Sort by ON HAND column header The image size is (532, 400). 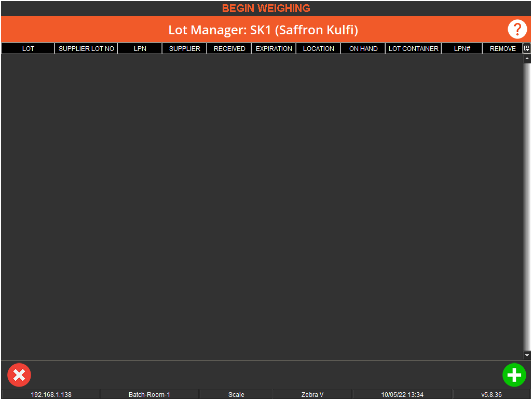363,49
